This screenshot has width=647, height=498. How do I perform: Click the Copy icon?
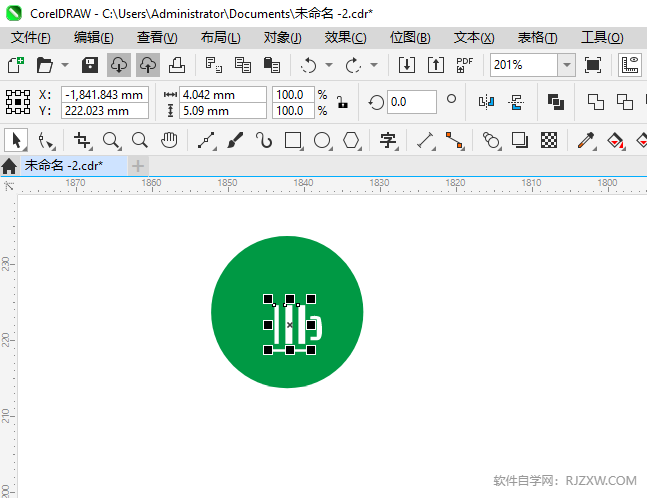pos(243,65)
